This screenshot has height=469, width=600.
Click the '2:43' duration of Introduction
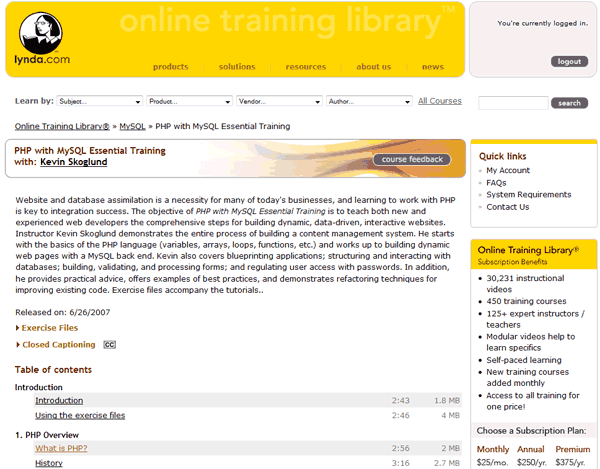[400, 401]
